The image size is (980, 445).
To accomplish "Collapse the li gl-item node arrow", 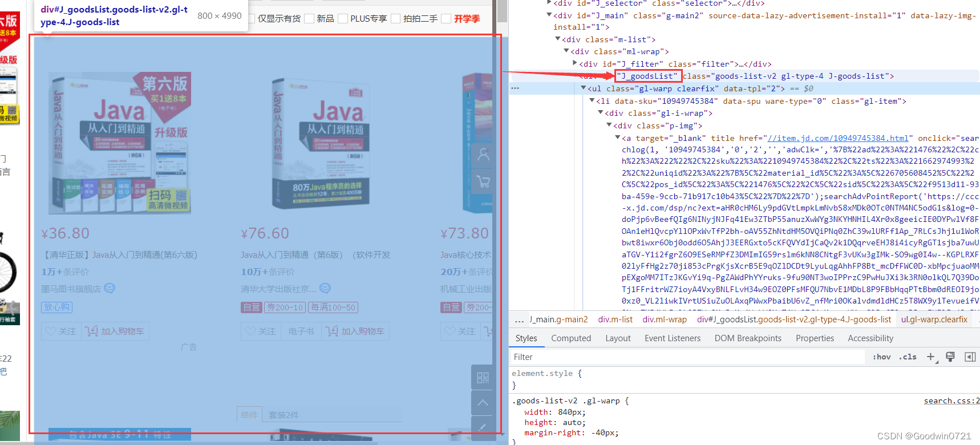I will [592, 101].
